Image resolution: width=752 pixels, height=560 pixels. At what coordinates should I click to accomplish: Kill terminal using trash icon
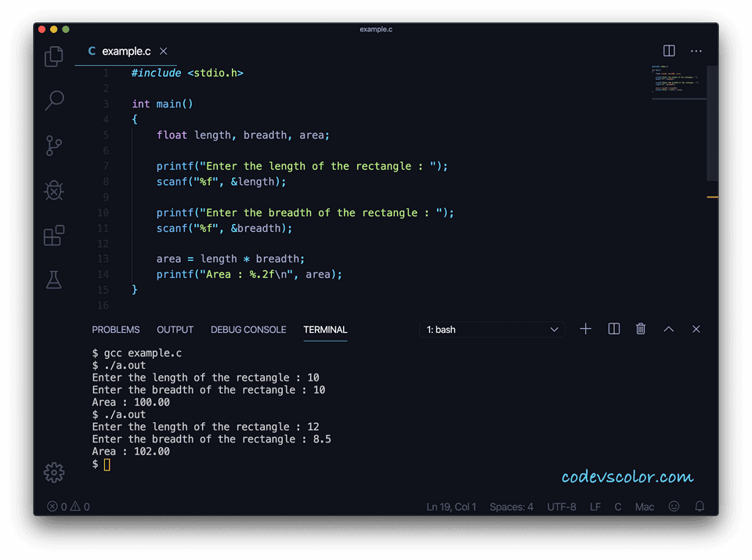[x=641, y=329]
